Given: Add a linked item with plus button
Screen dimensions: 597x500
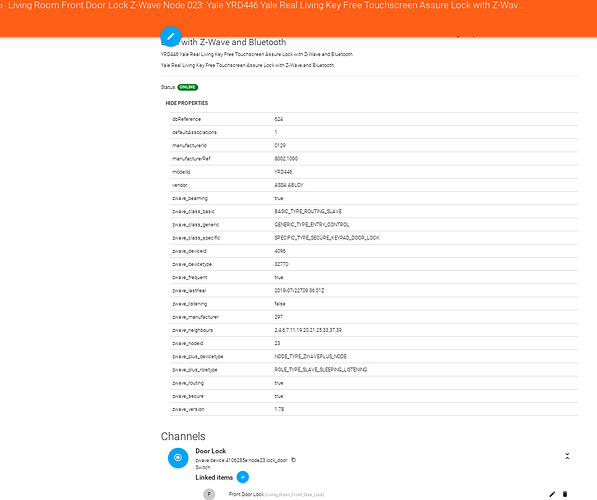Looking at the screenshot, I should point(243,477).
